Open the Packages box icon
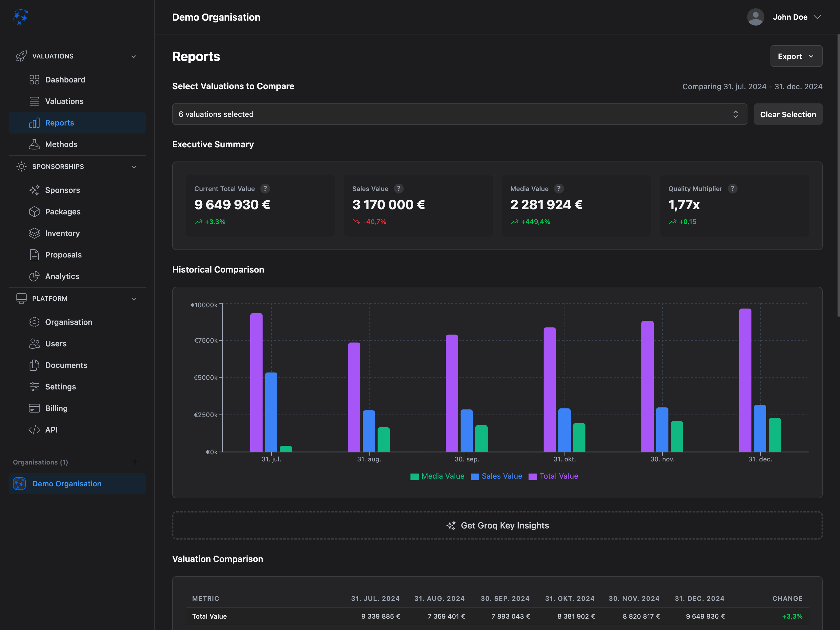840x630 pixels. (34, 212)
